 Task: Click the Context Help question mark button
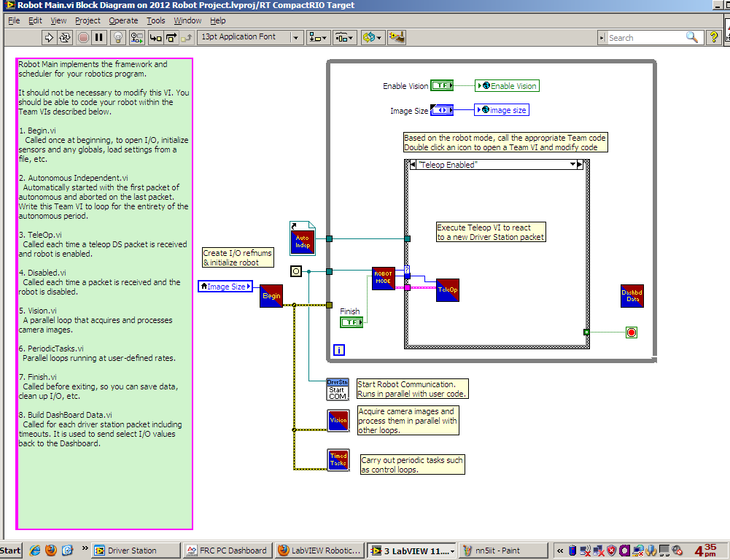coord(713,37)
